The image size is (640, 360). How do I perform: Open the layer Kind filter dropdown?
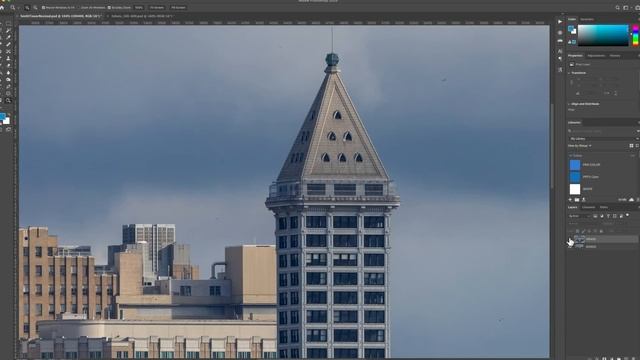tap(579, 216)
